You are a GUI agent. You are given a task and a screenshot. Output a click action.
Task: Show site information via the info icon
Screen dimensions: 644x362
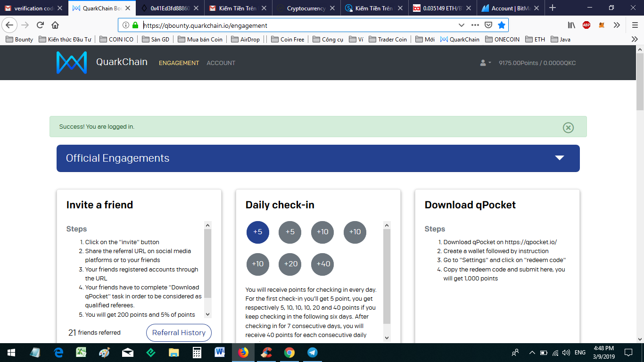click(x=126, y=25)
